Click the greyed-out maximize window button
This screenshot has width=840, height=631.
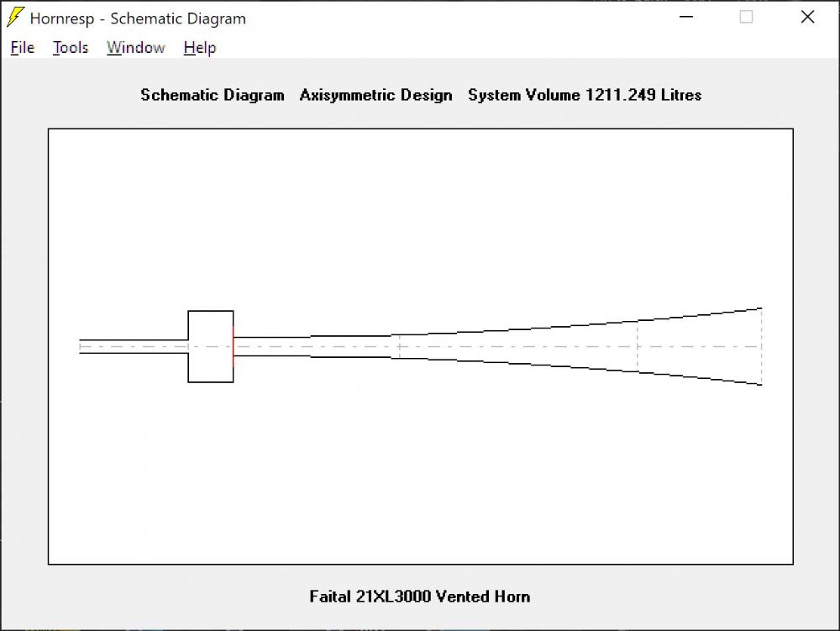[x=746, y=18]
